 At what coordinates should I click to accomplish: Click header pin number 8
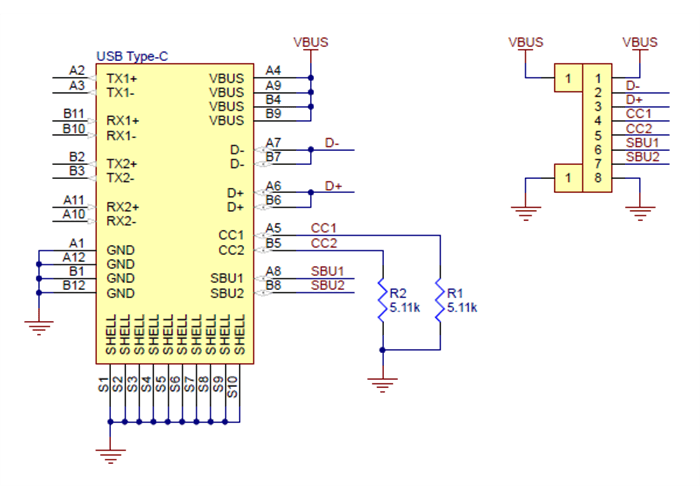tap(598, 178)
